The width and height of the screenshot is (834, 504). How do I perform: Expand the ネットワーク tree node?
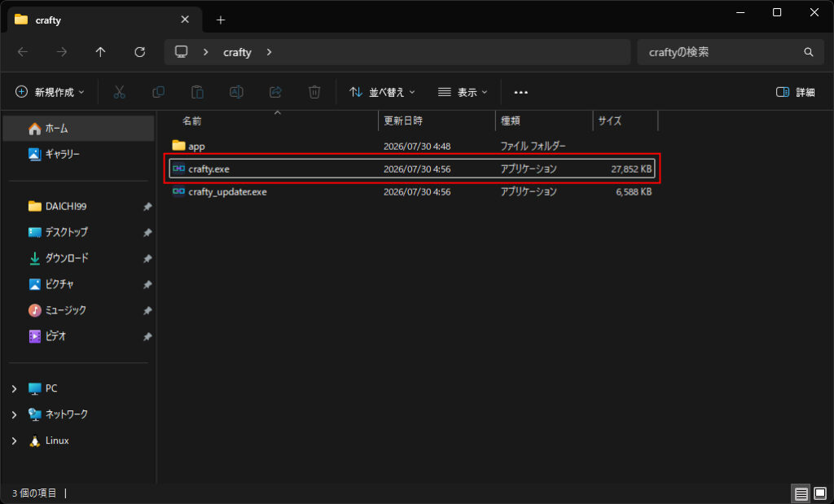pyautogui.click(x=15, y=414)
